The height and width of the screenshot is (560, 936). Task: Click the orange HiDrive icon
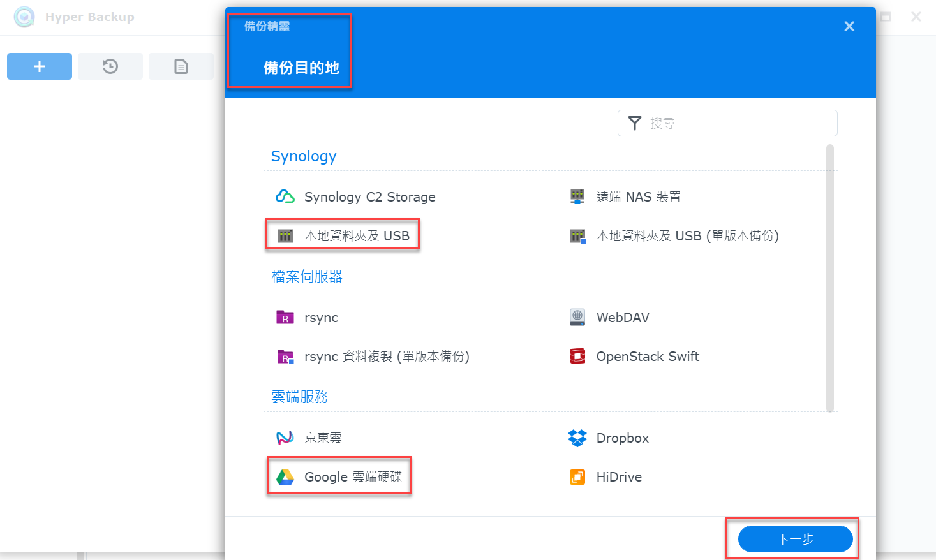[x=577, y=477]
